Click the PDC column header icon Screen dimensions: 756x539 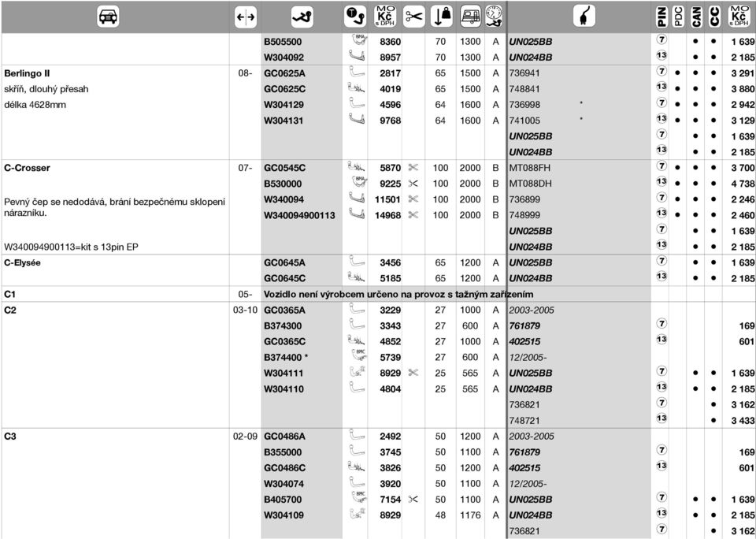678,17
